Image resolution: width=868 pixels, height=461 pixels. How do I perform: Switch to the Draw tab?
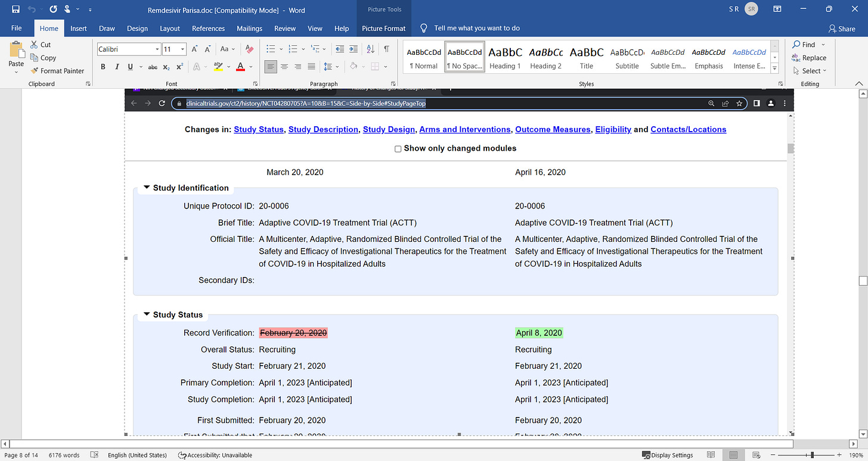(x=107, y=28)
